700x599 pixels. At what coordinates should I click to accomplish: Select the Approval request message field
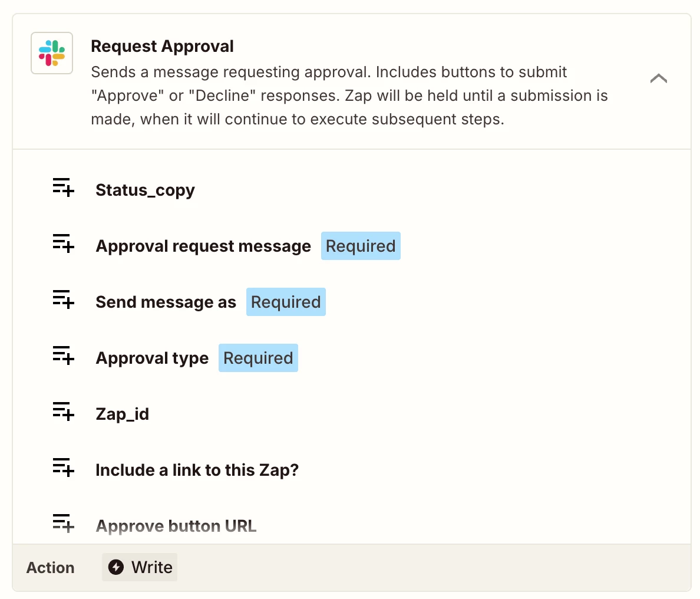tap(203, 246)
